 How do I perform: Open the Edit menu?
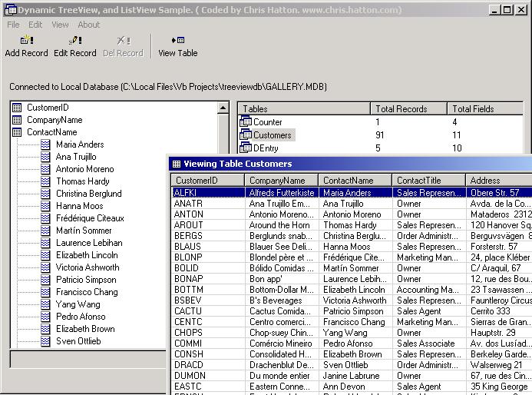tap(35, 25)
